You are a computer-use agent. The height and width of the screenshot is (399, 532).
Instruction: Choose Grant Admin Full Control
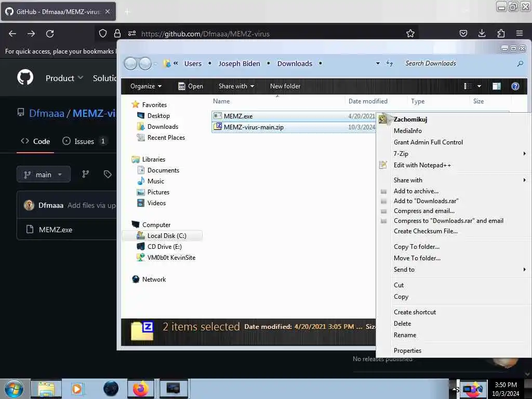(454, 142)
